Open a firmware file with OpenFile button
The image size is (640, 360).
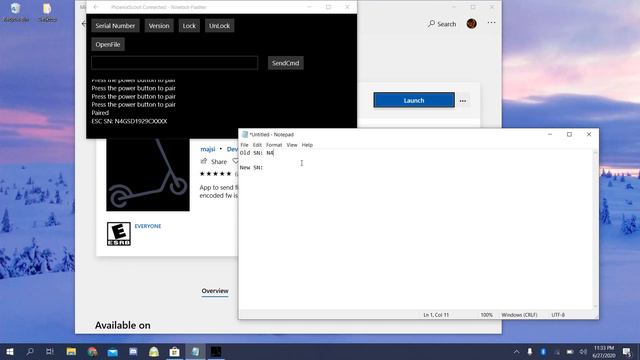[x=108, y=44]
